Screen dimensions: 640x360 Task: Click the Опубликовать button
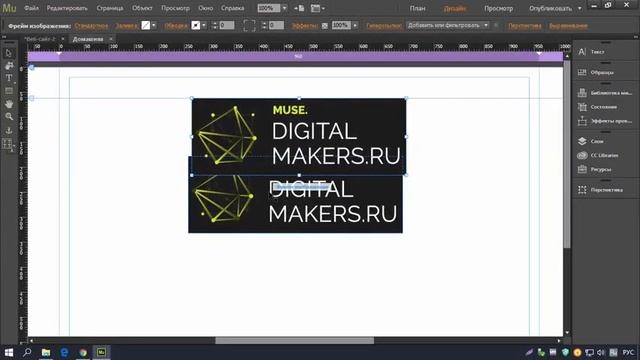[550, 8]
